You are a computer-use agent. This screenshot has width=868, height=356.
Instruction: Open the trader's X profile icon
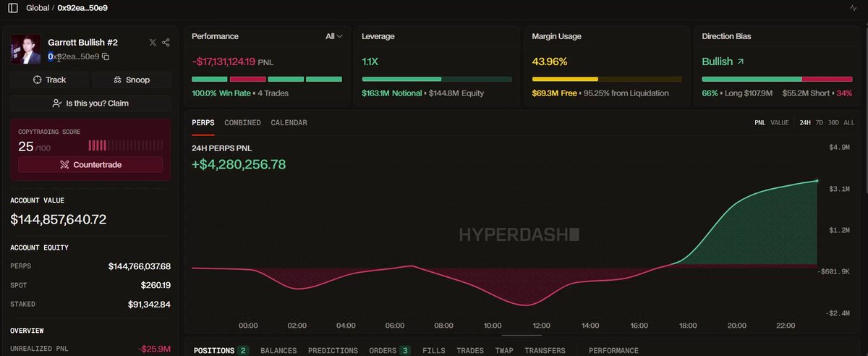(152, 43)
